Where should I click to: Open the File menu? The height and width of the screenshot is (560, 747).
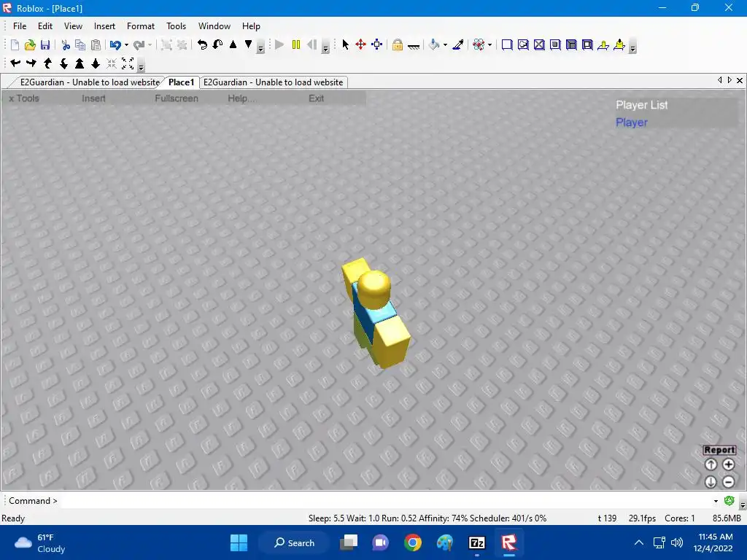20,26
